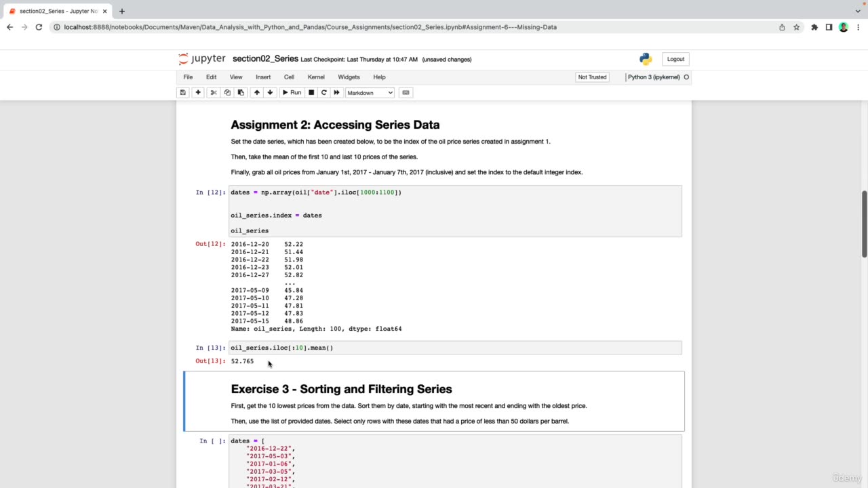Viewport: 868px width, 488px height.
Task: Share this page using the share icon
Action: pos(782,27)
